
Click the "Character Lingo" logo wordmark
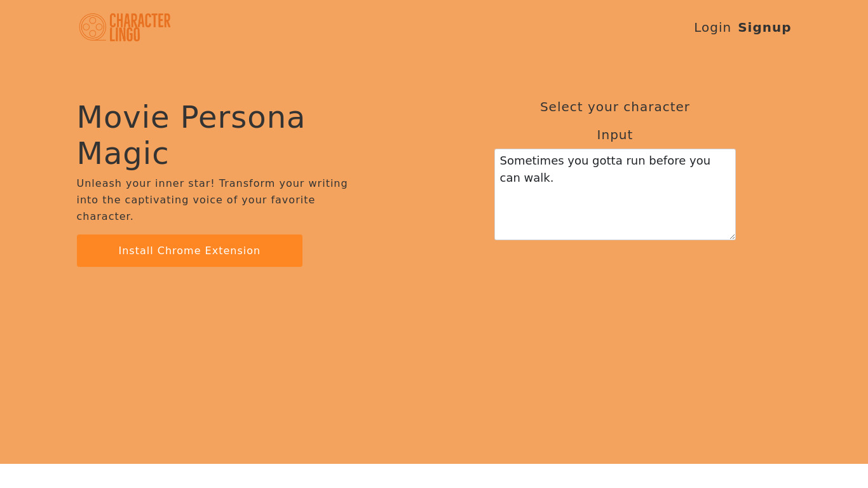pos(140,27)
